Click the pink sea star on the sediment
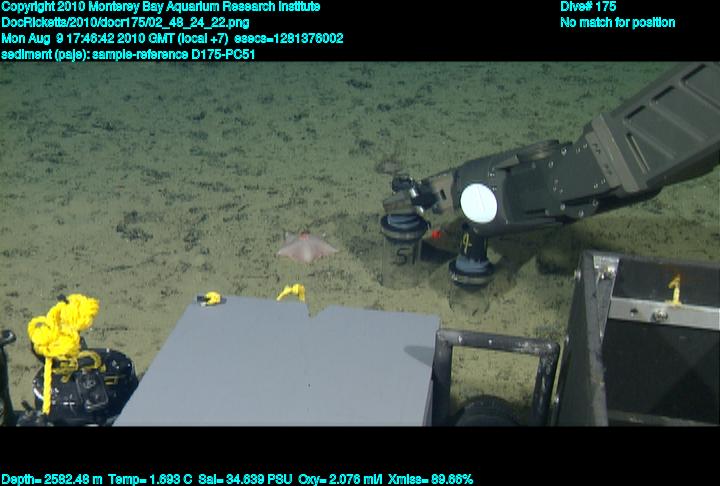 [x=307, y=248]
